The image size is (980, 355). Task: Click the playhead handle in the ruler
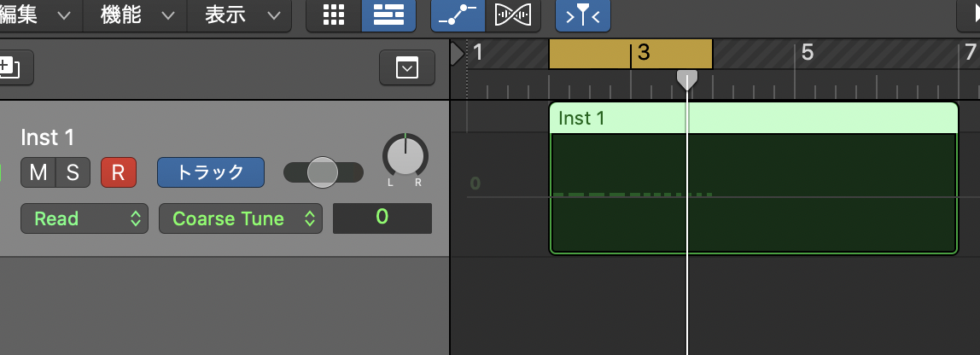[x=687, y=80]
